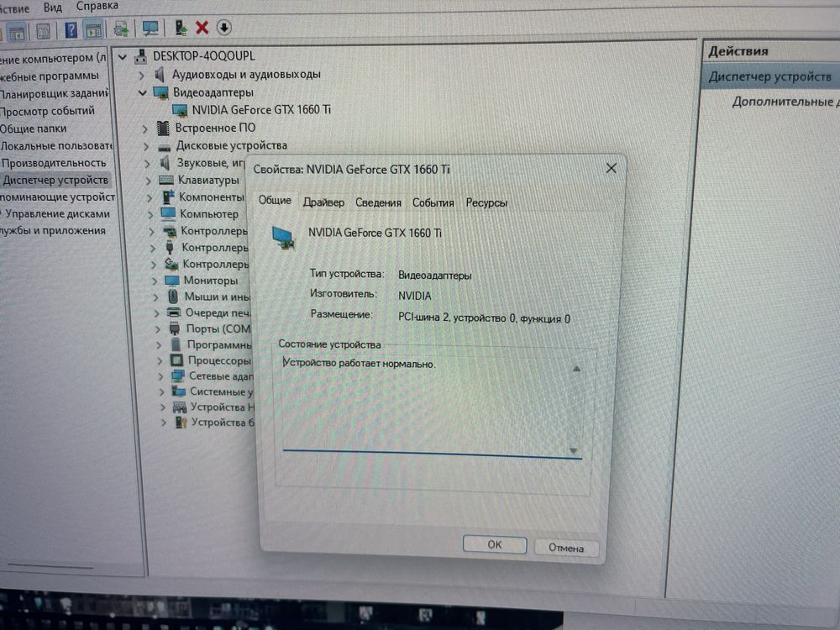Click the CPU icon beside Процессоры
The image size is (840, 630).
coord(176,360)
